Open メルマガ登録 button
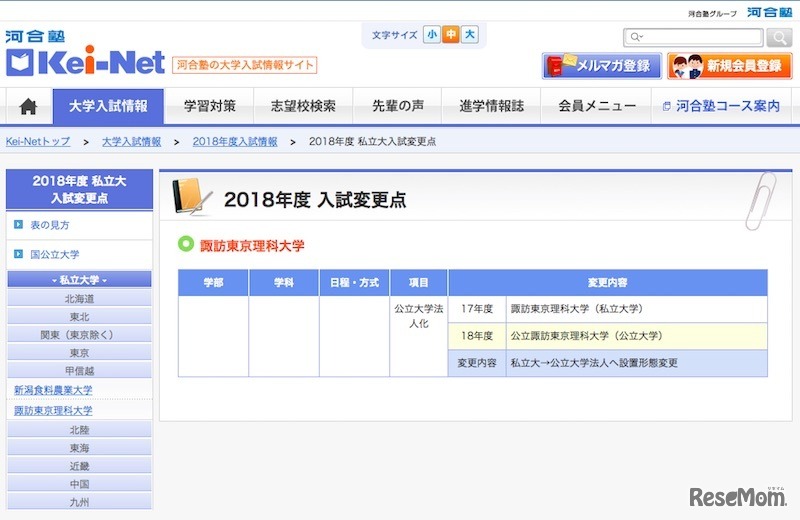 point(602,66)
